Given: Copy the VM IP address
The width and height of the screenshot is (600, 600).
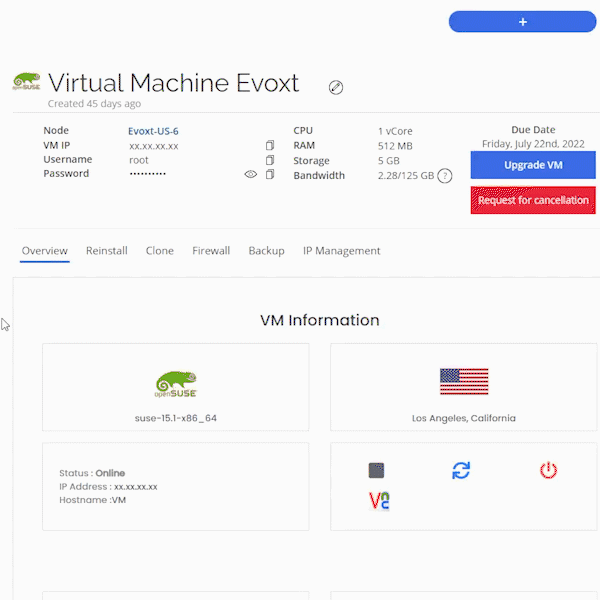Looking at the screenshot, I should click(270, 146).
